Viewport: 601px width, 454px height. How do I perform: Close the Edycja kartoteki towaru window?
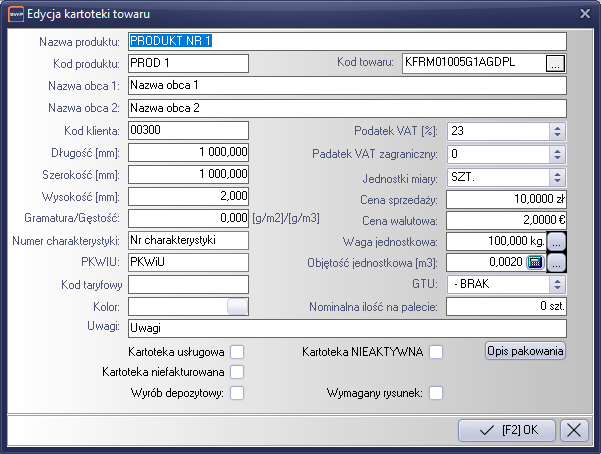click(585, 12)
